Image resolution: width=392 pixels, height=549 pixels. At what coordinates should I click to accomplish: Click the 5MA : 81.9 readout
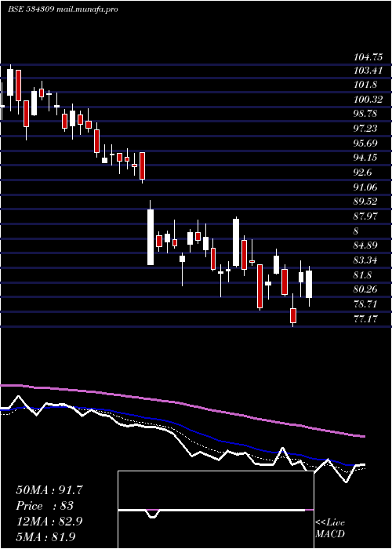(45, 536)
